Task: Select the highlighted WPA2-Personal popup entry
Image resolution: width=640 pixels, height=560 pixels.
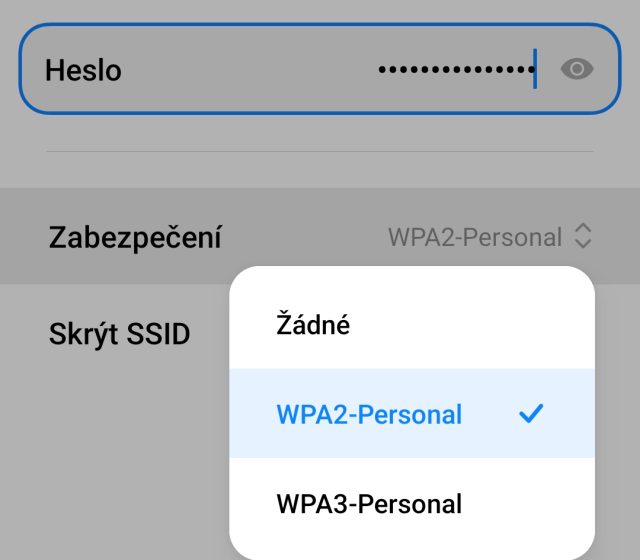Action: (369, 414)
